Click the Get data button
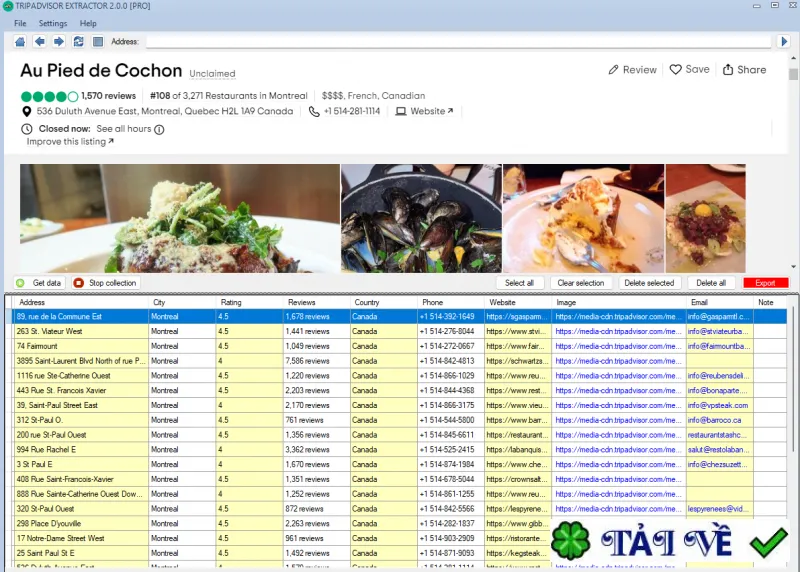Screen dimensions: 800x572 (x=39, y=283)
